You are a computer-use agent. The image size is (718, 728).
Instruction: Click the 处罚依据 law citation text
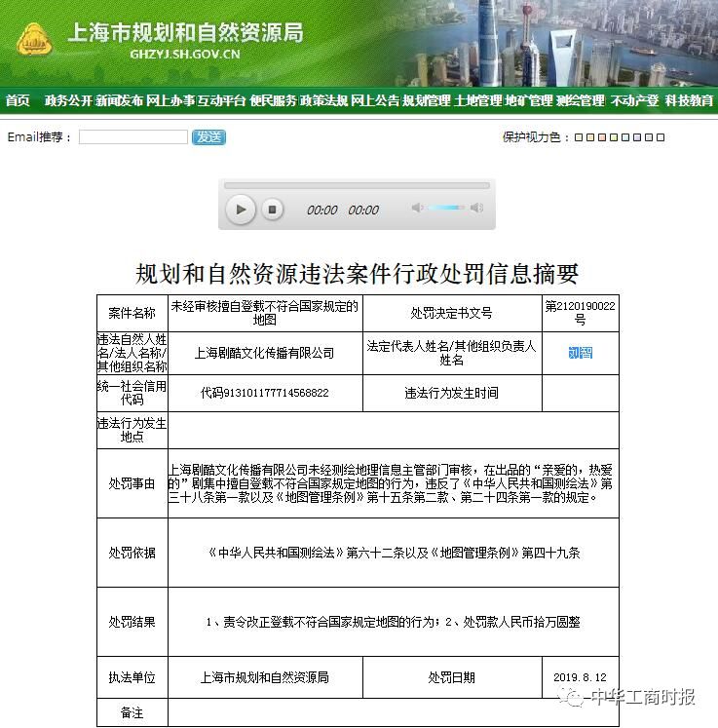(394, 553)
